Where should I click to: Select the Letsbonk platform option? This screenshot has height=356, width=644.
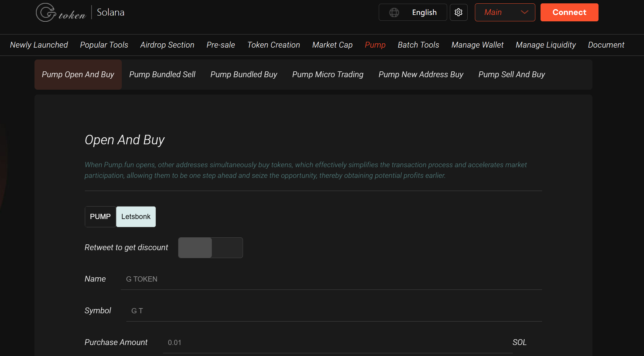(136, 217)
